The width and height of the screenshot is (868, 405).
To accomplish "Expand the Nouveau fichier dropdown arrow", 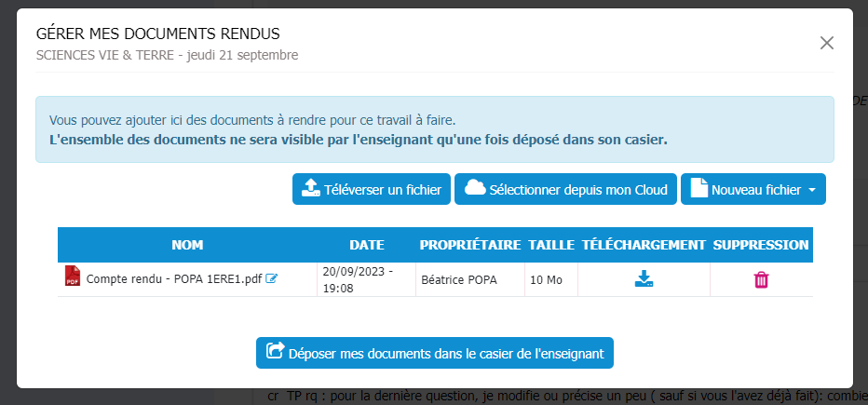I will coord(811,190).
